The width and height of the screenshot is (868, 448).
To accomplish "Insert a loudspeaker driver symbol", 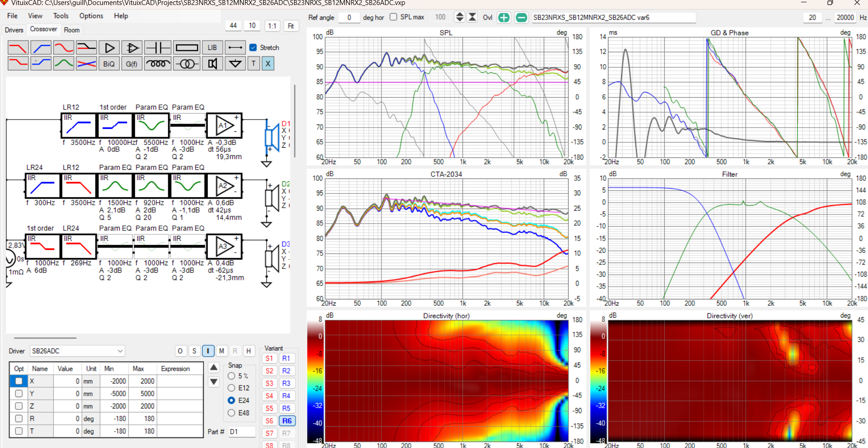I will (212, 64).
